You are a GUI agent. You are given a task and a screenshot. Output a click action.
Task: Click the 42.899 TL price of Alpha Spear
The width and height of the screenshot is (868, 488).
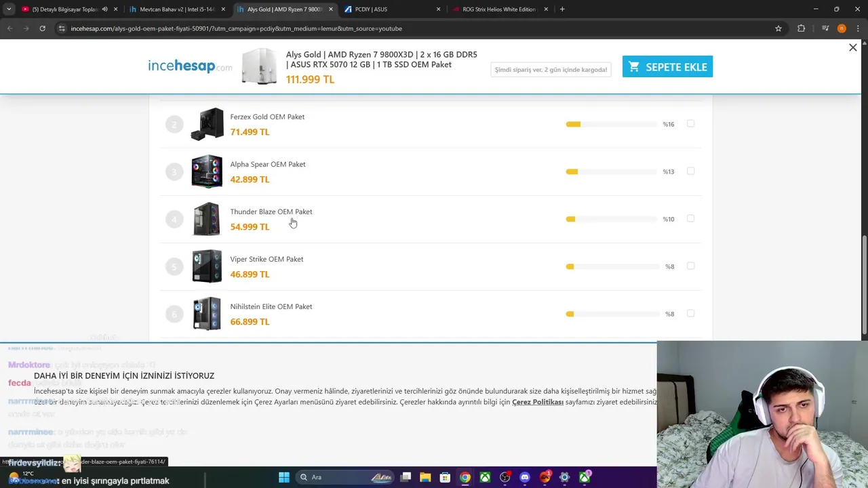coord(250,180)
